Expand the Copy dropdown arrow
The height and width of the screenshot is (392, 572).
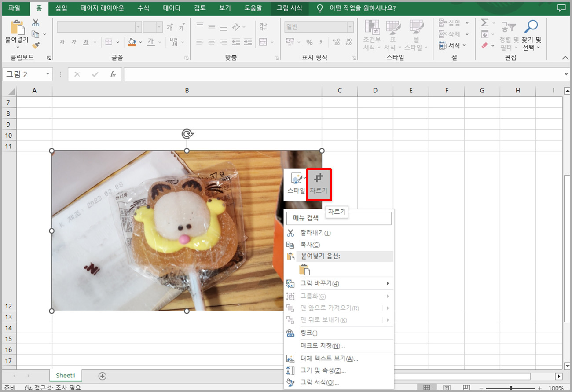(44, 34)
